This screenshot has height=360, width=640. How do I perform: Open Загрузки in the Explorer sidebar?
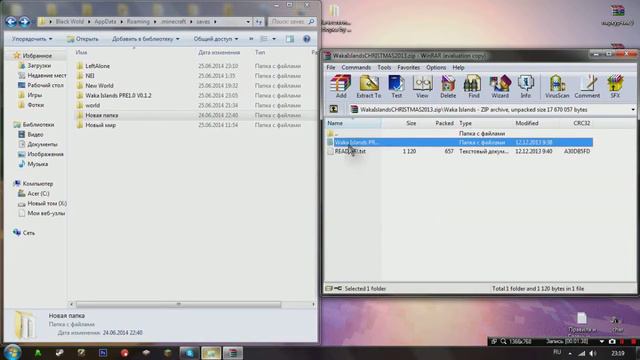click(39, 65)
